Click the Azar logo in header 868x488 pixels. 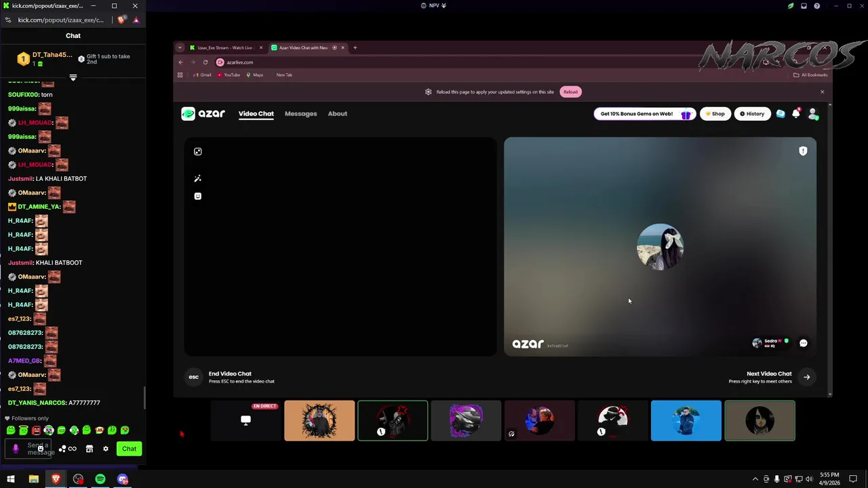(x=203, y=114)
